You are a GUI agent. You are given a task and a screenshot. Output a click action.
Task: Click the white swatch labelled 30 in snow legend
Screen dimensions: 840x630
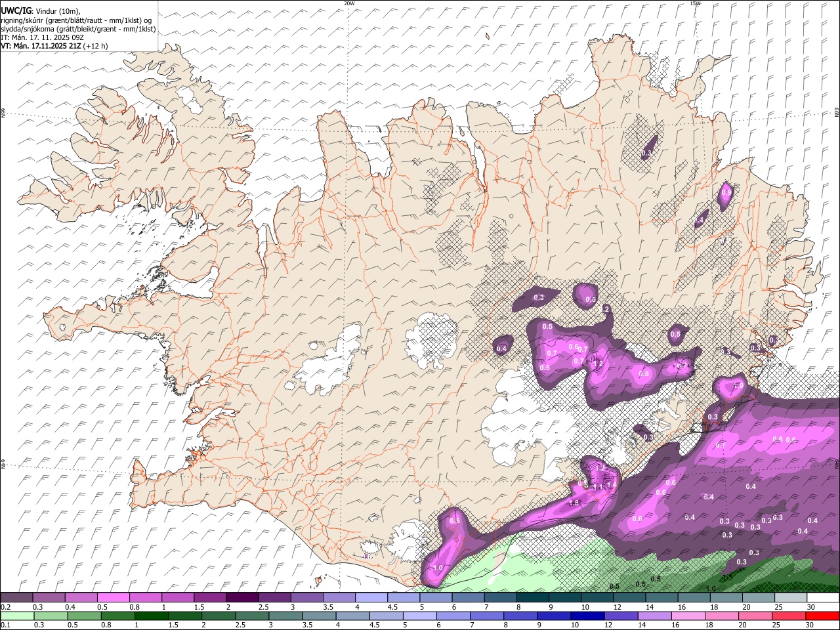point(822,598)
